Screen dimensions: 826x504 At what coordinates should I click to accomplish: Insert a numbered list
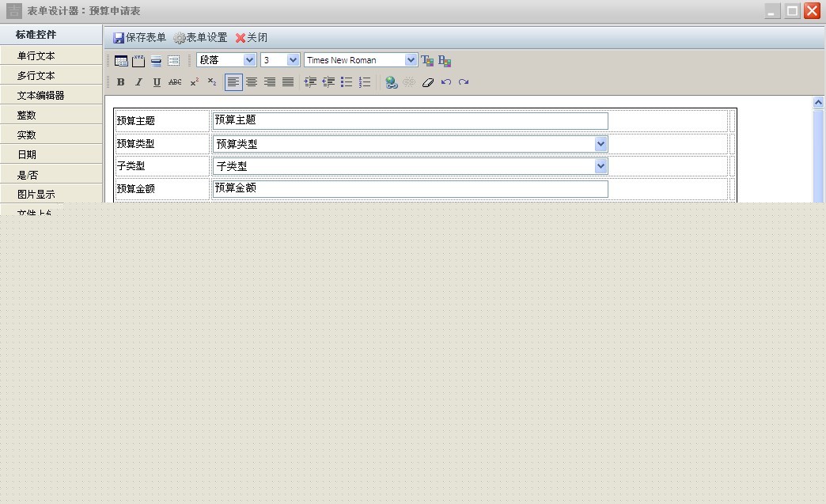point(365,82)
